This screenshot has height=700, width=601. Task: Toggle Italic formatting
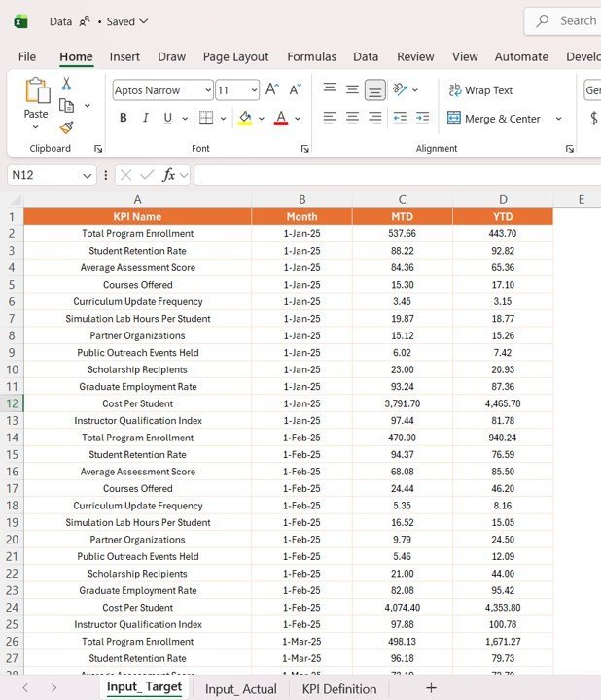tap(146, 119)
